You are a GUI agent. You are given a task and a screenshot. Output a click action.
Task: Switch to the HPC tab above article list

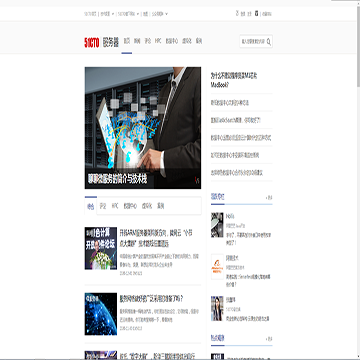(115, 206)
